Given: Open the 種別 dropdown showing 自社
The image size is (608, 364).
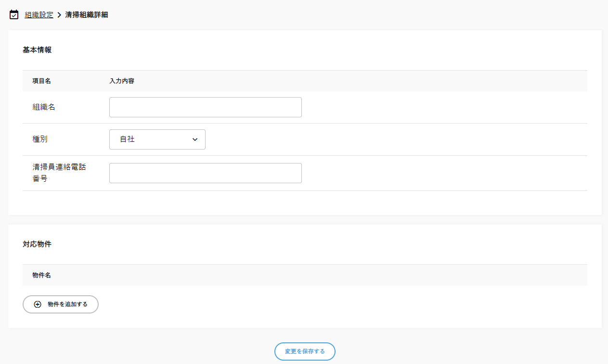Looking at the screenshot, I should (157, 139).
